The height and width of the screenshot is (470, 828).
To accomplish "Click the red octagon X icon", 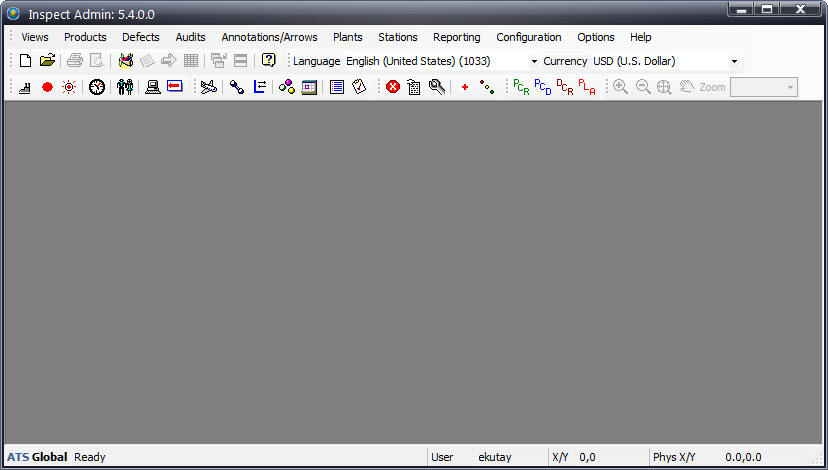I will pyautogui.click(x=393, y=87).
